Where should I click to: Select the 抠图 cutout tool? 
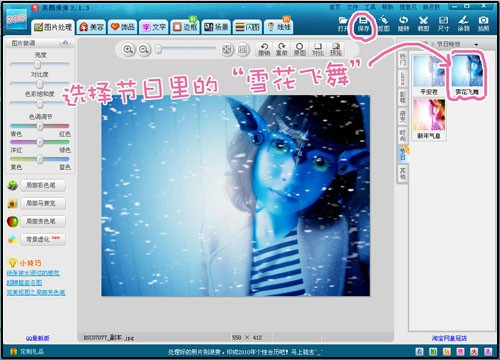[x=384, y=24]
